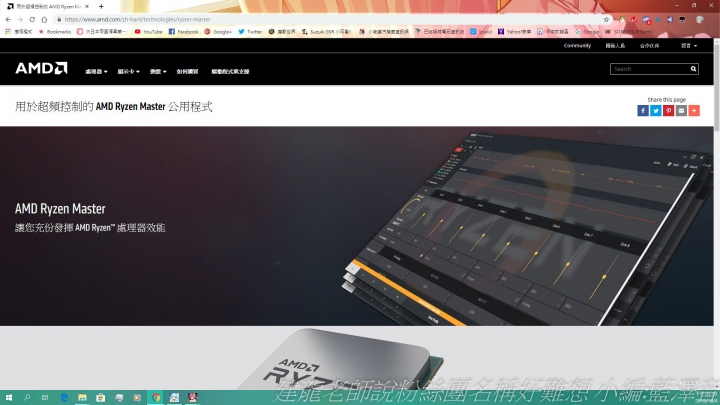This screenshot has height=405, width=720.
Task: Open more sharing options plus icon
Action: pyautogui.click(x=694, y=111)
